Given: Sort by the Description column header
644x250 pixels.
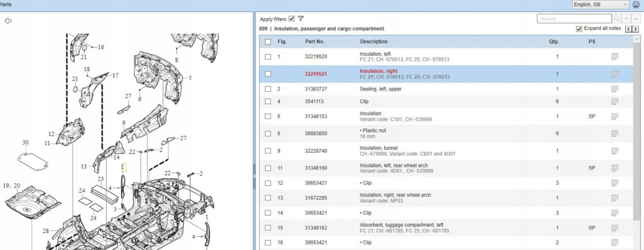Looking at the screenshot, I should (374, 41).
